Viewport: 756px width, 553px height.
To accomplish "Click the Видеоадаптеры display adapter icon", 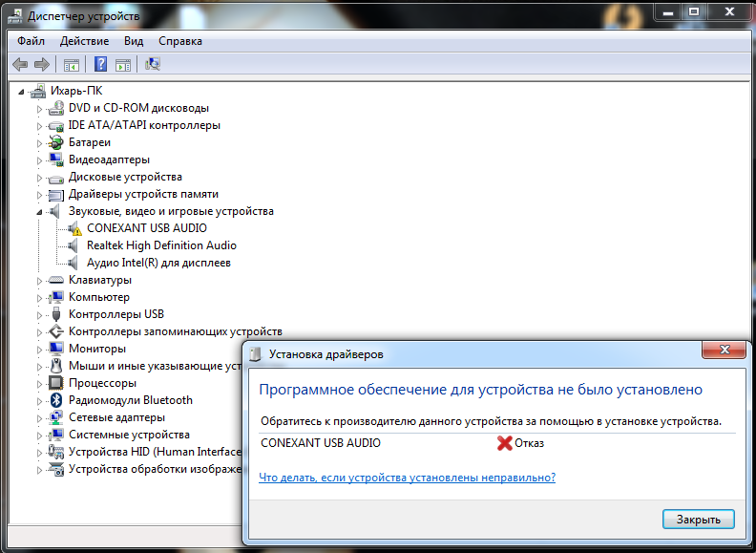I will click(56, 160).
